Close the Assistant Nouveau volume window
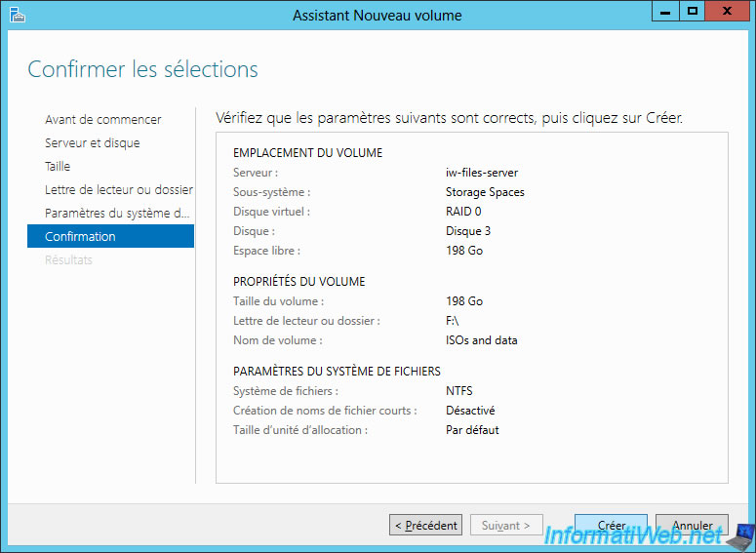Viewport: 756px width, 553px height. coord(727,11)
